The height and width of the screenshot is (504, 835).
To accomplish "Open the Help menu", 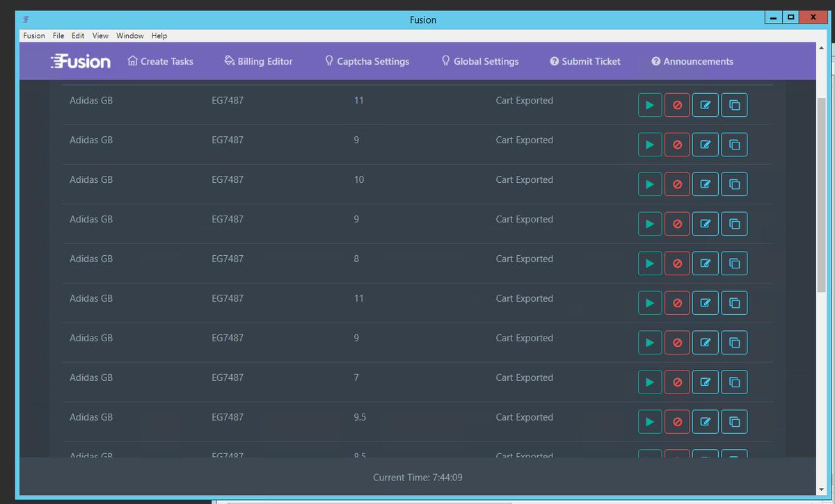I will tap(159, 35).
